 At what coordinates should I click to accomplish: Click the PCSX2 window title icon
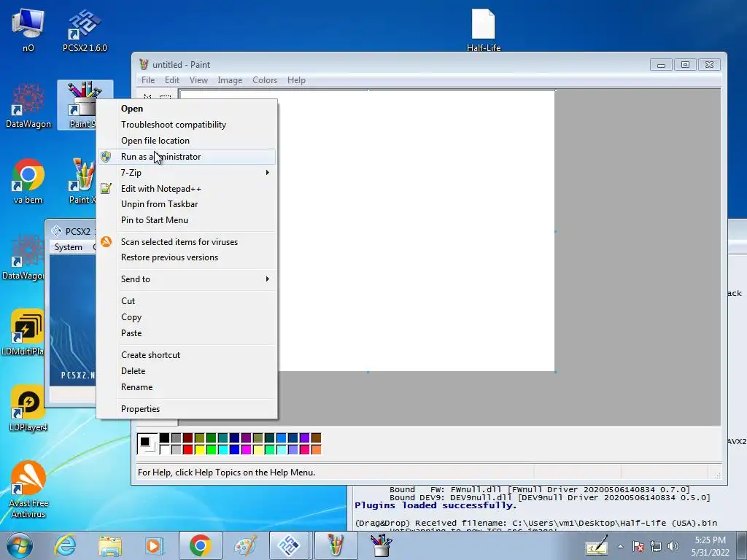(x=56, y=231)
